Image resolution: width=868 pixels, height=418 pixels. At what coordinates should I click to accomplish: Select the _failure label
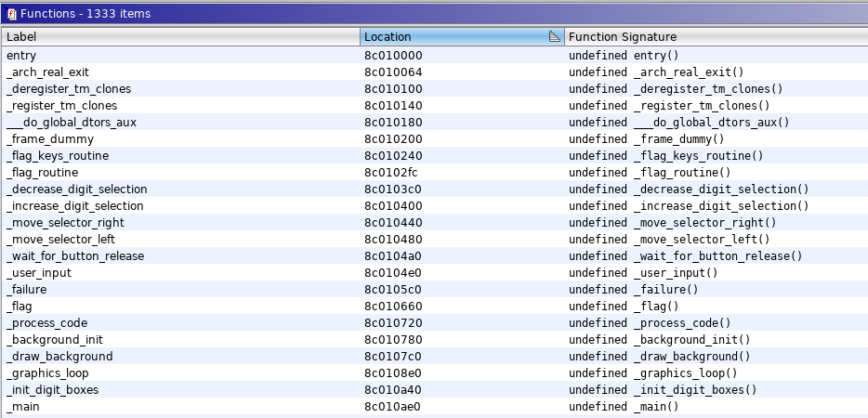(27, 289)
